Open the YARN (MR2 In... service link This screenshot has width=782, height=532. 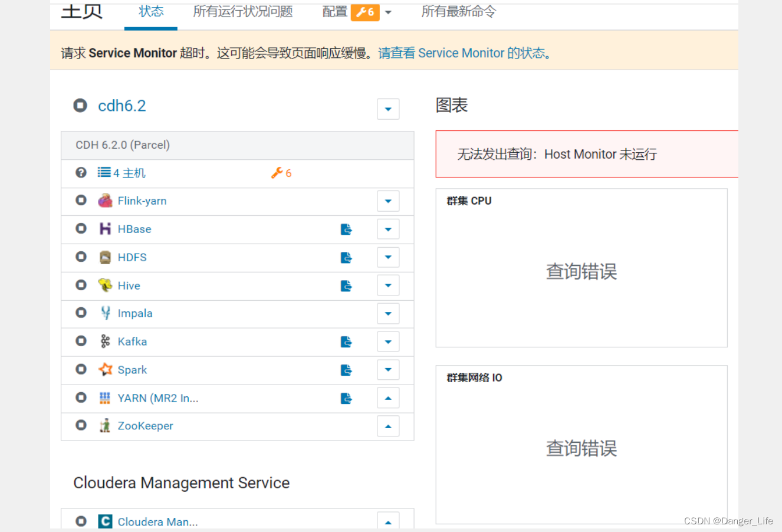(x=158, y=398)
